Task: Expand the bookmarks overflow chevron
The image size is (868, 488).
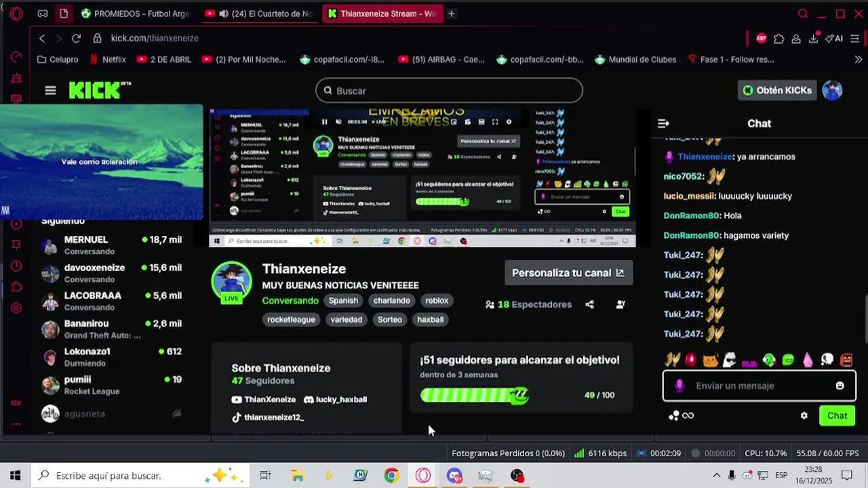Action: pos(859,60)
